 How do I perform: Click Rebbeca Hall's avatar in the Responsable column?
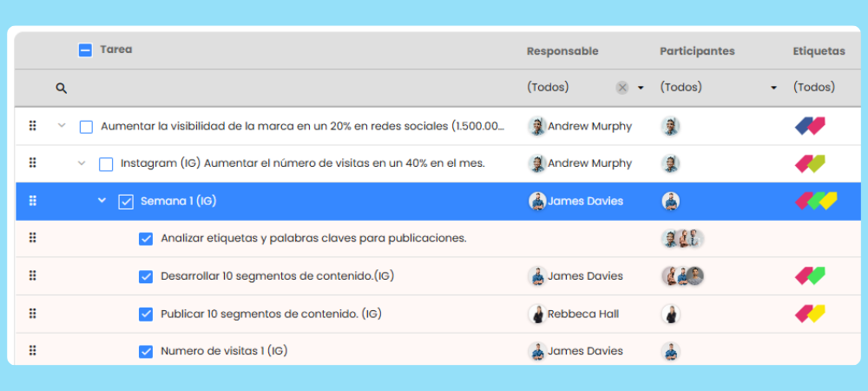[537, 314]
